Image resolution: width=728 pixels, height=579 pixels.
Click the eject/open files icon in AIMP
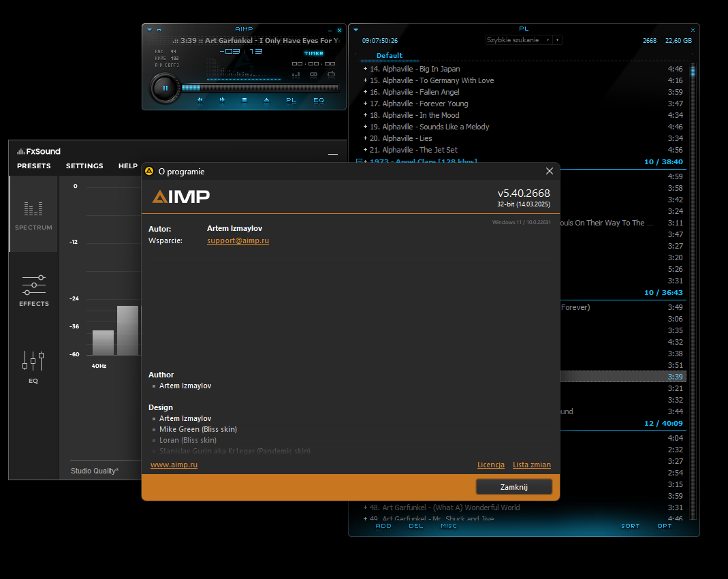(x=266, y=100)
